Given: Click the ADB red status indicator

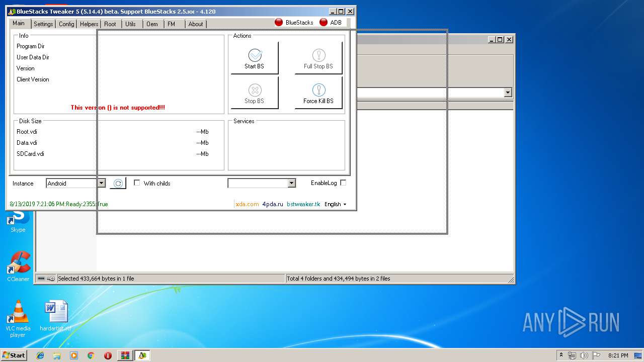Looking at the screenshot, I should [324, 22].
